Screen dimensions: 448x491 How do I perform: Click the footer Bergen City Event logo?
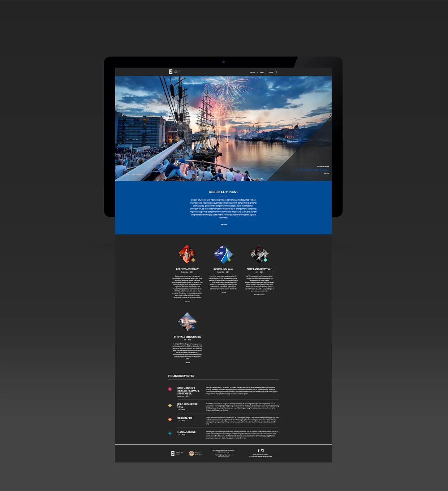pyautogui.click(x=177, y=453)
